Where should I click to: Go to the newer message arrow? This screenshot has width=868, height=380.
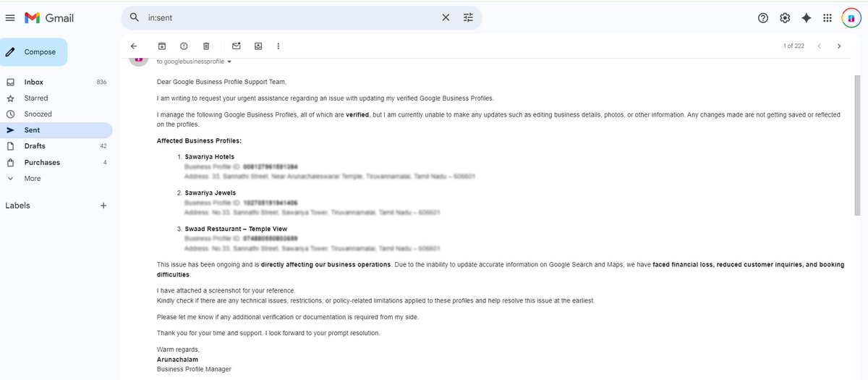(819, 46)
